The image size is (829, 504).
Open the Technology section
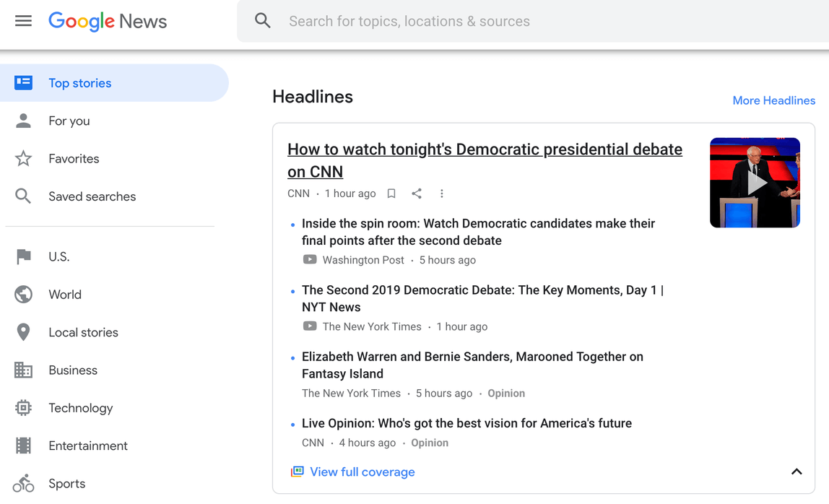point(81,408)
